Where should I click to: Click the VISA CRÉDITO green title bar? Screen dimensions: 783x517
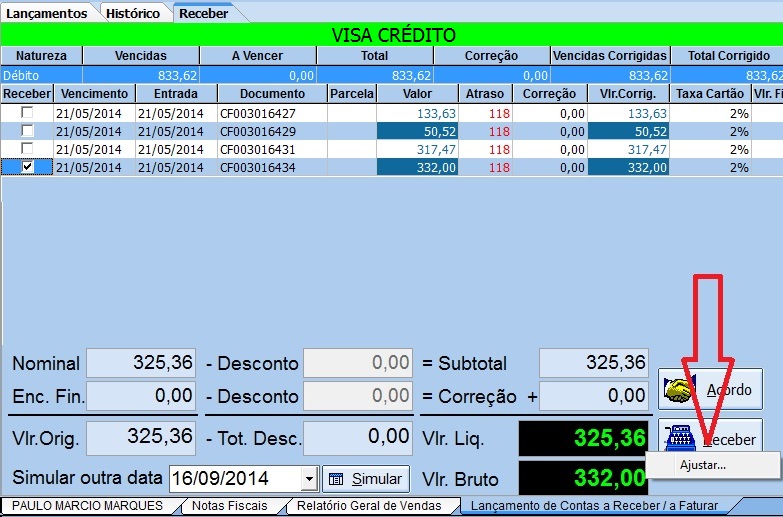pos(392,34)
